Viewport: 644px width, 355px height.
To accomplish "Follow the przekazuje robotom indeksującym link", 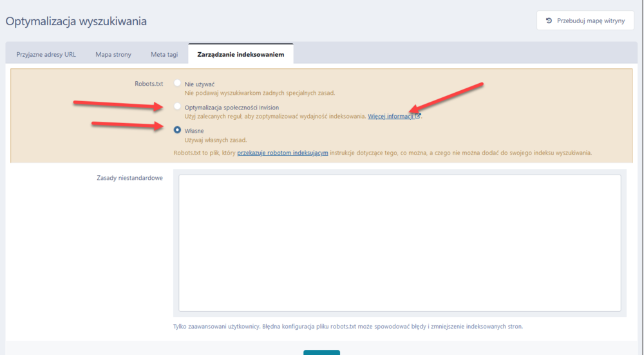I will point(283,153).
